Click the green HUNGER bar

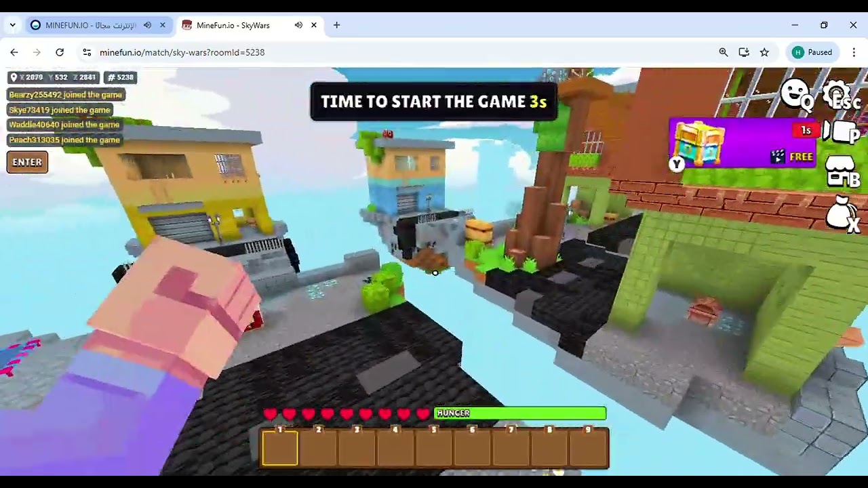[520, 413]
